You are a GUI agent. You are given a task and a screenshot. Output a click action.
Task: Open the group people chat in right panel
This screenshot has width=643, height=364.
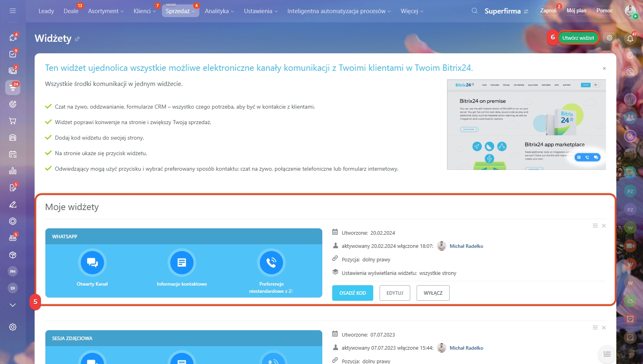pos(630,117)
